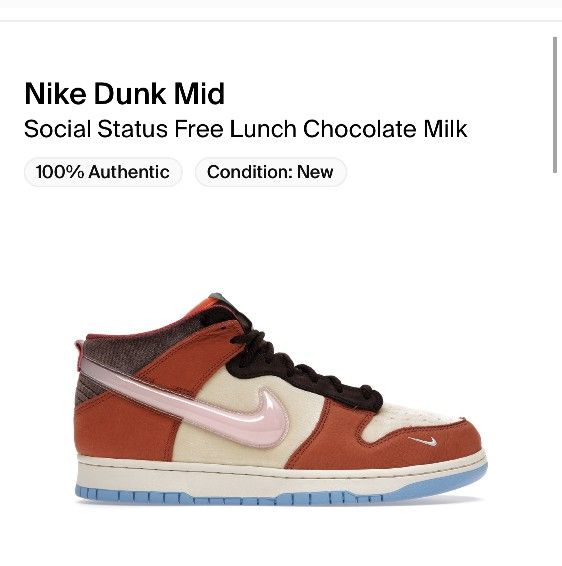562x566 pixels.
Task: Click the small white Swoosh on toe
Action: 423,441
